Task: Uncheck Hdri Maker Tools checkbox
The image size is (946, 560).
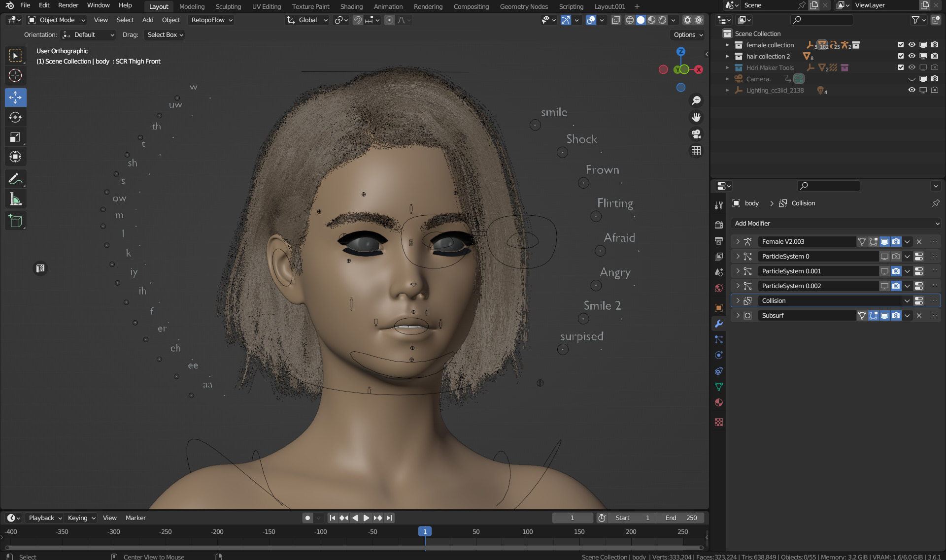Action: click(x=901, y=67)
